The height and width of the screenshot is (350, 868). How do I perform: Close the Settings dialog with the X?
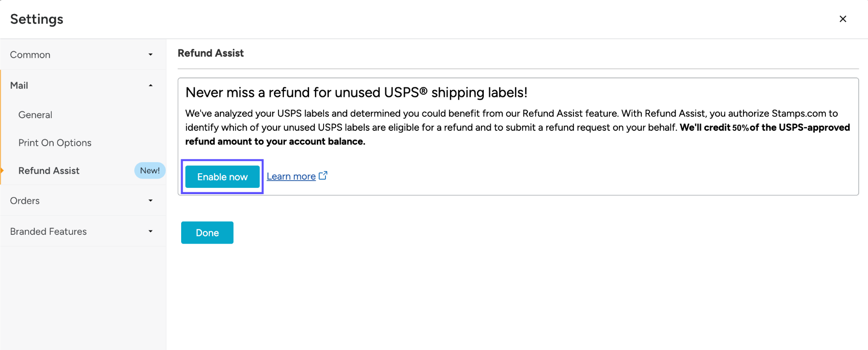tap(843, 19)
